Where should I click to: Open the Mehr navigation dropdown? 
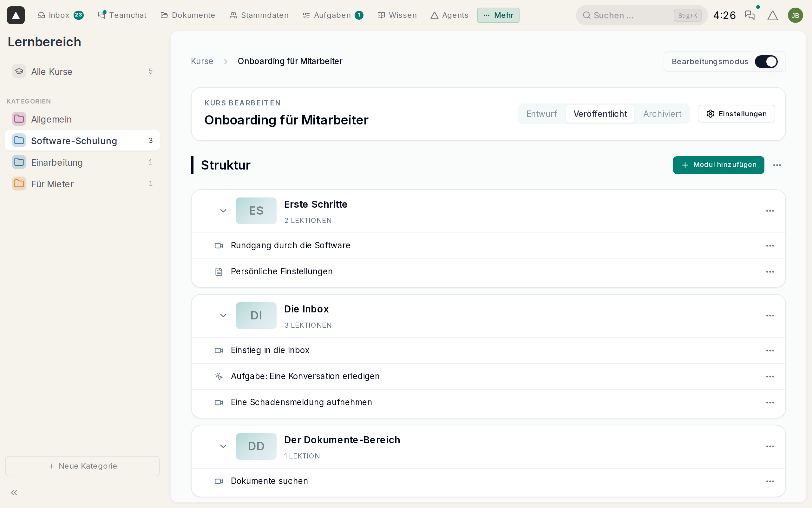498,15
